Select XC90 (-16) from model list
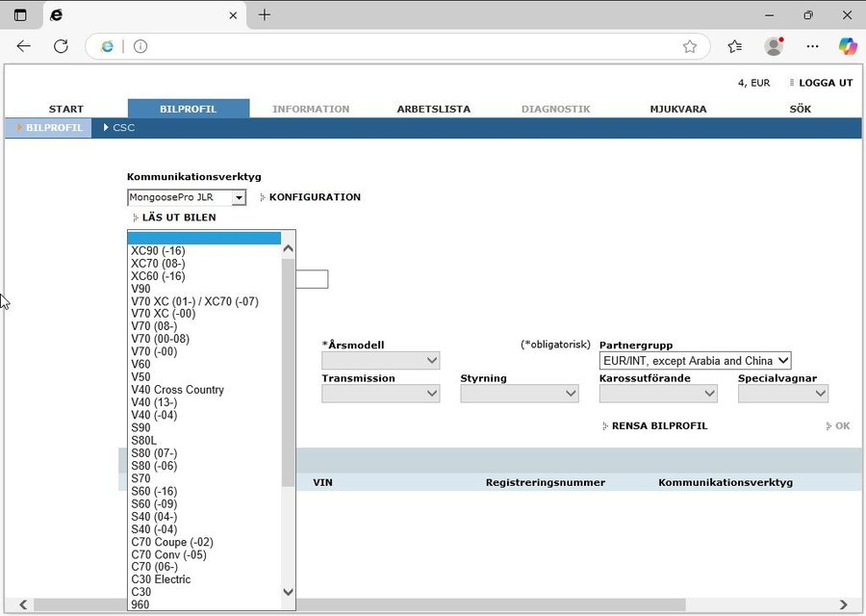This screenshot has width=866, height=616. click(x=158, y=251)
